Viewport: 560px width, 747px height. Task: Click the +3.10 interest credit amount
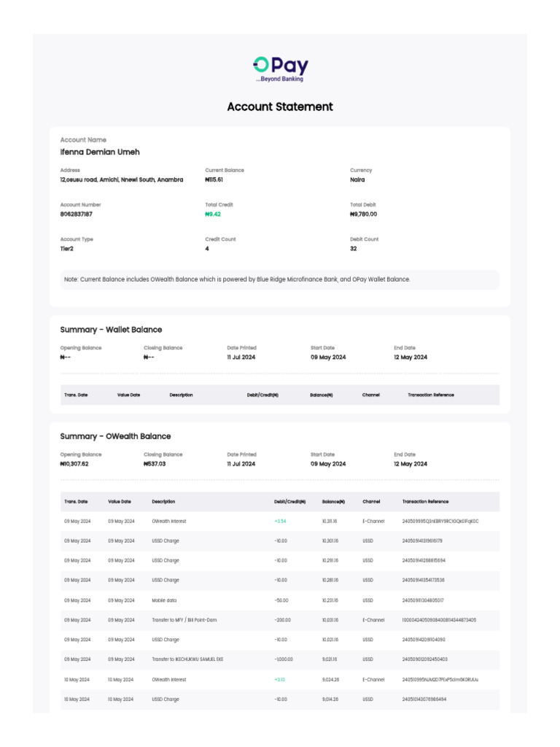[x=280, y=680]
